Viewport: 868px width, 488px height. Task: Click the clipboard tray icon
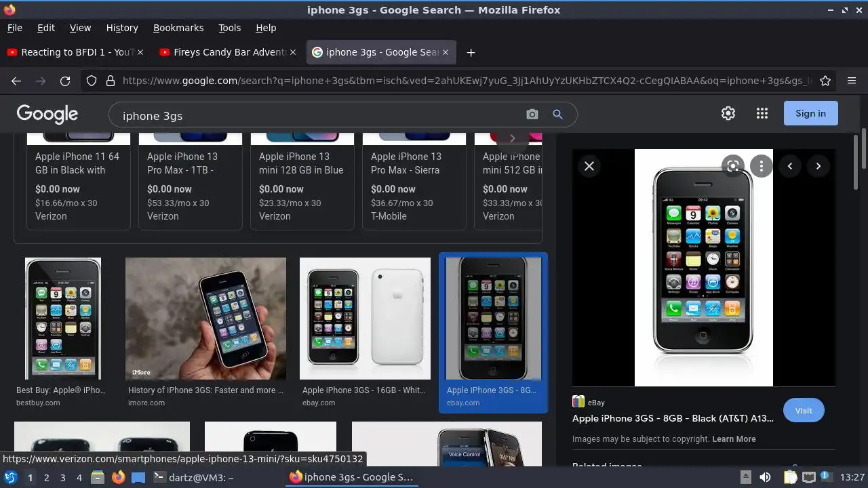(x=790, y=477)
